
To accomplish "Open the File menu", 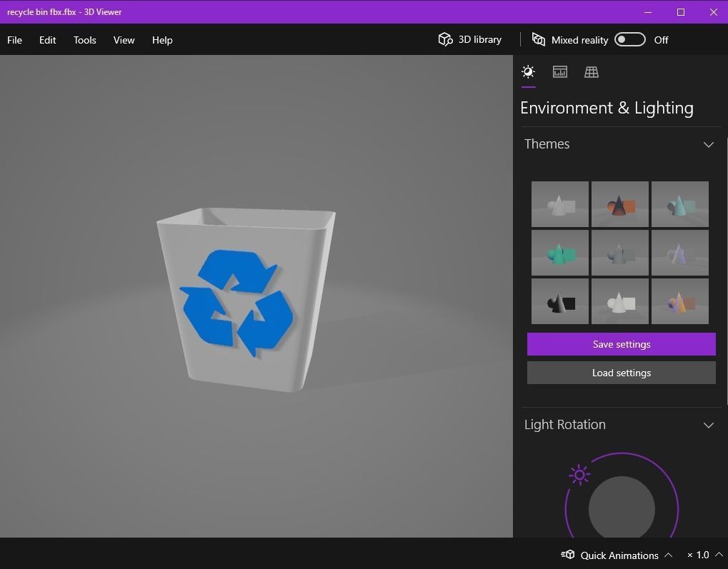I will click(x=14, y=40).
